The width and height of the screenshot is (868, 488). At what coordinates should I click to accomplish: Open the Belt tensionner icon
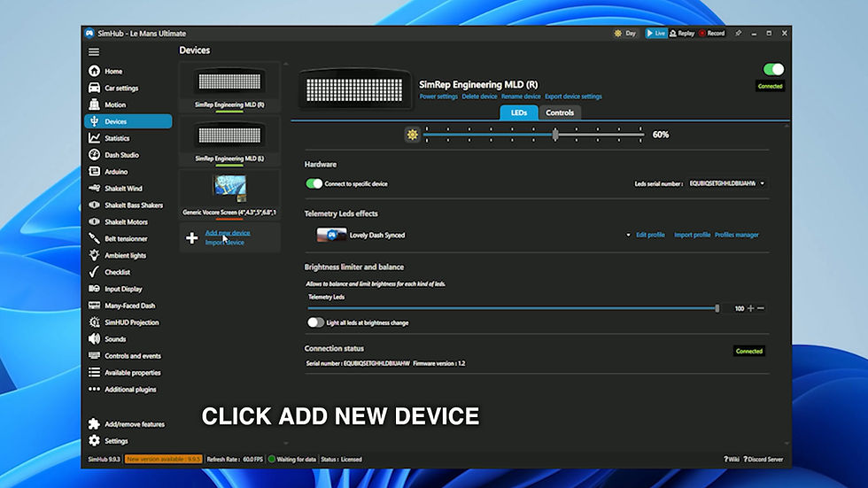[x=94, y=238]
